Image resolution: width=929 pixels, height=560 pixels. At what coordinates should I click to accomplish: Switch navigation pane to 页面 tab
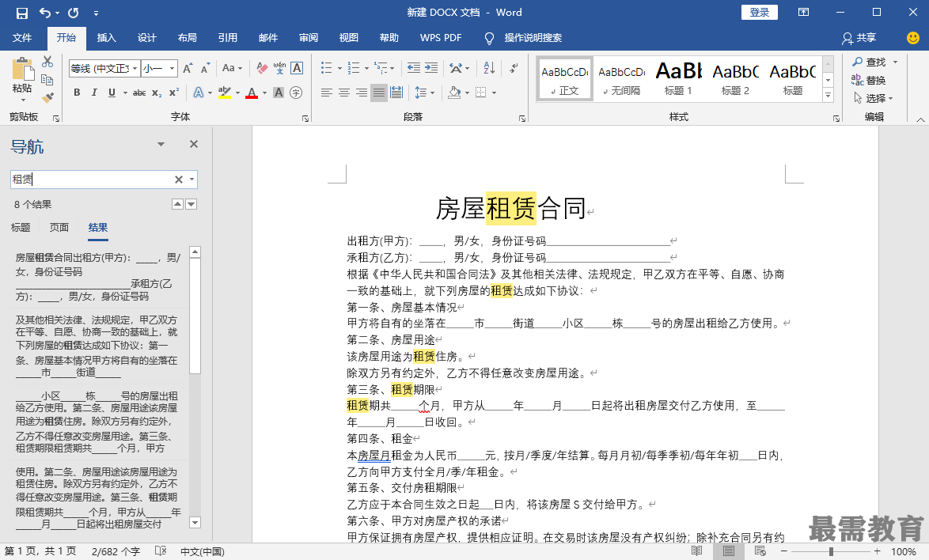click(59, 227)
